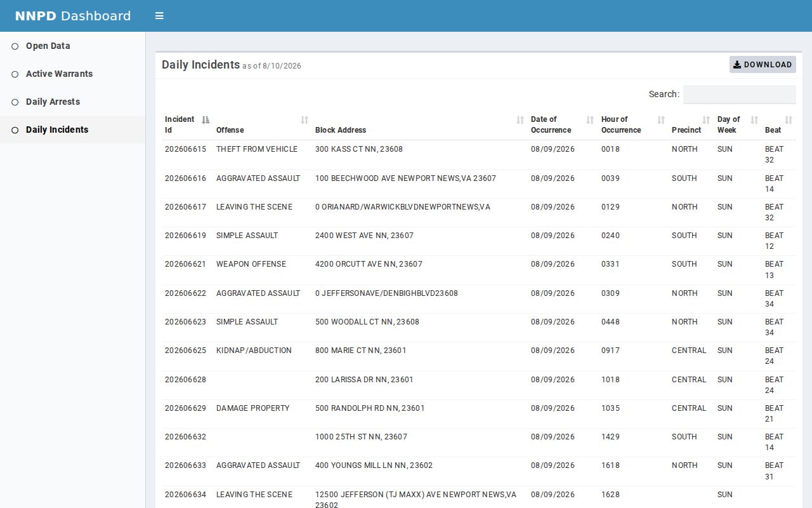Click the Beat column header text

tap(773, 130)
